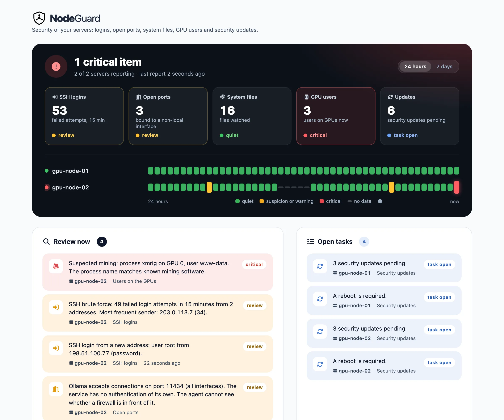
Task: Click the Open tasks list icon
Action: pos(311,241)
